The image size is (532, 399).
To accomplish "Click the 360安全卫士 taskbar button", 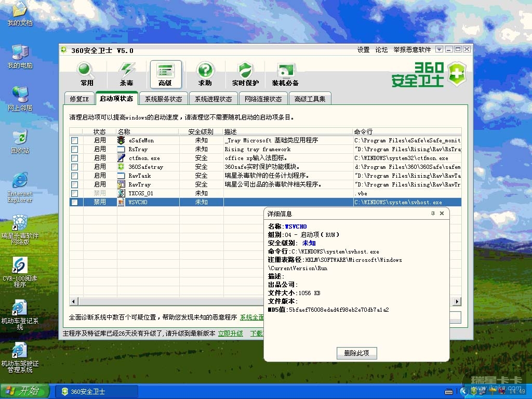I will click(x=96, y=392).
